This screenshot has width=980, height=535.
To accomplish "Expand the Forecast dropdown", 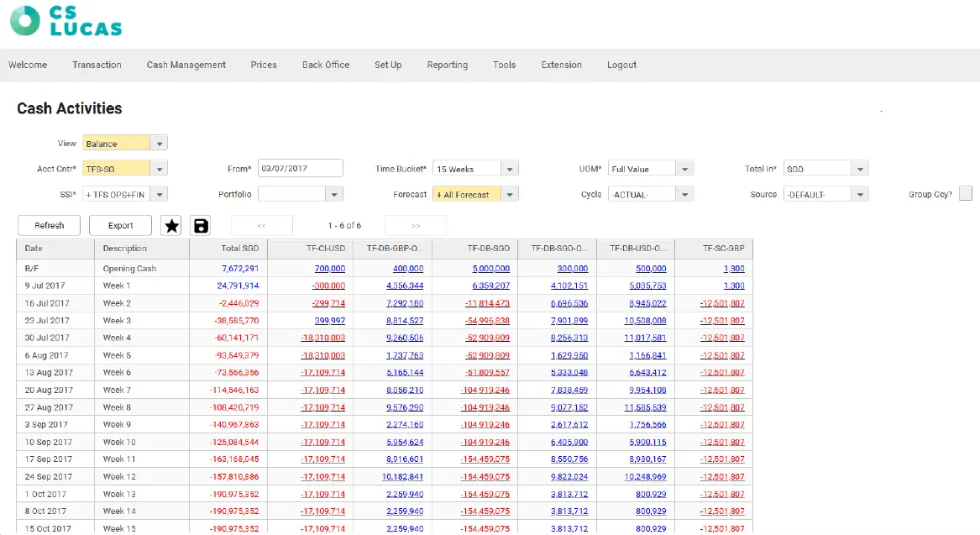I will click(510, 194).
